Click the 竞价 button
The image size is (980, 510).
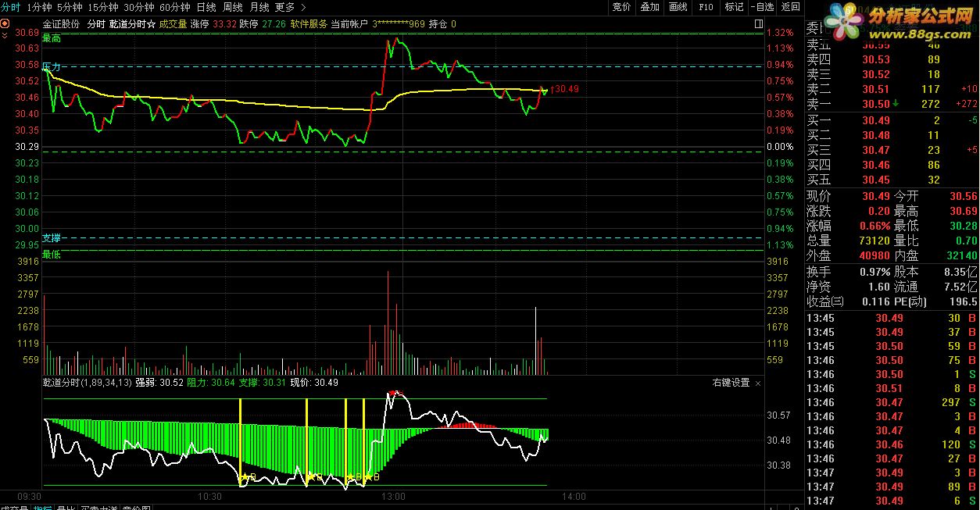621,7
